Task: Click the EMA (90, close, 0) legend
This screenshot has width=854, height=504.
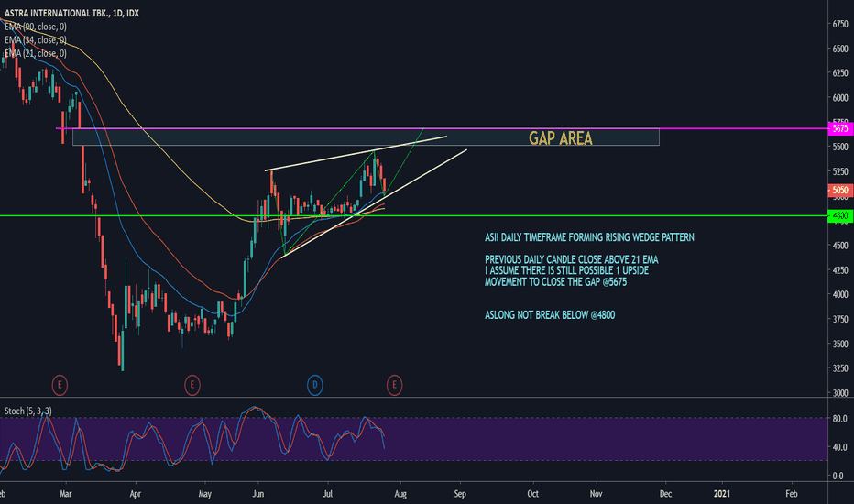Action: [x=36, y=27]
